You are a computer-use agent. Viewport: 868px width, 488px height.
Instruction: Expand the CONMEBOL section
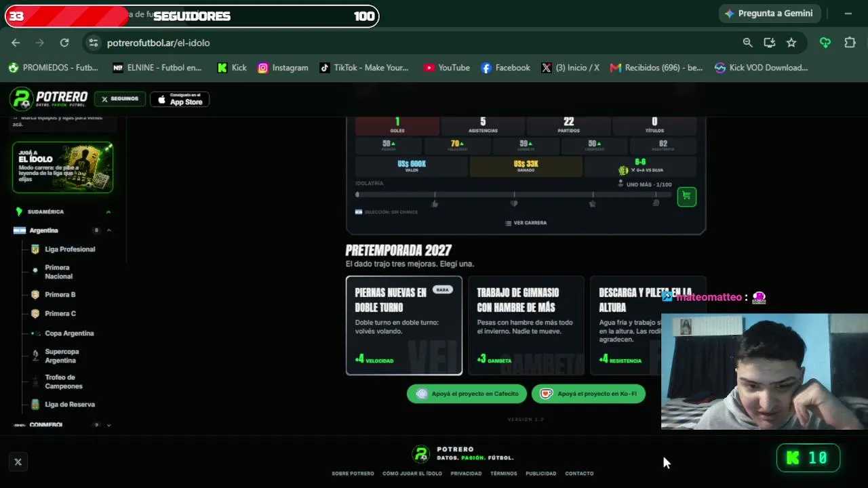coord(108,425)
